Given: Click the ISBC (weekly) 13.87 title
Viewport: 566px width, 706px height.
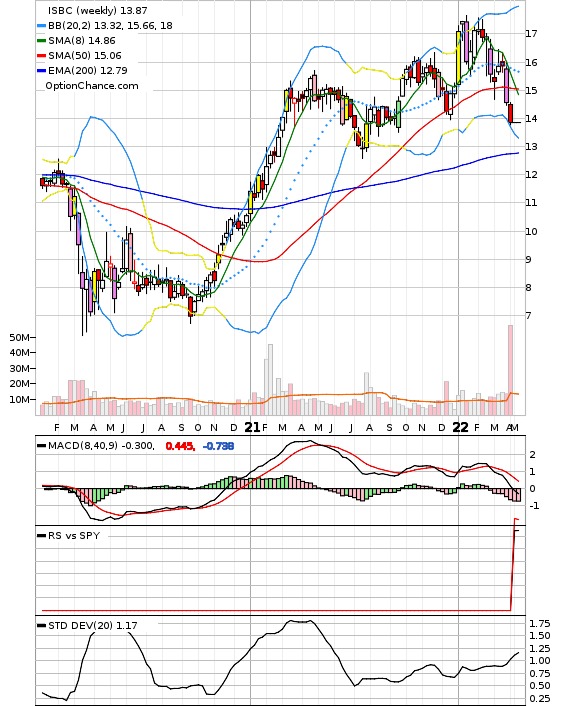Looking at the screenshot, I should tap(98, 10).
